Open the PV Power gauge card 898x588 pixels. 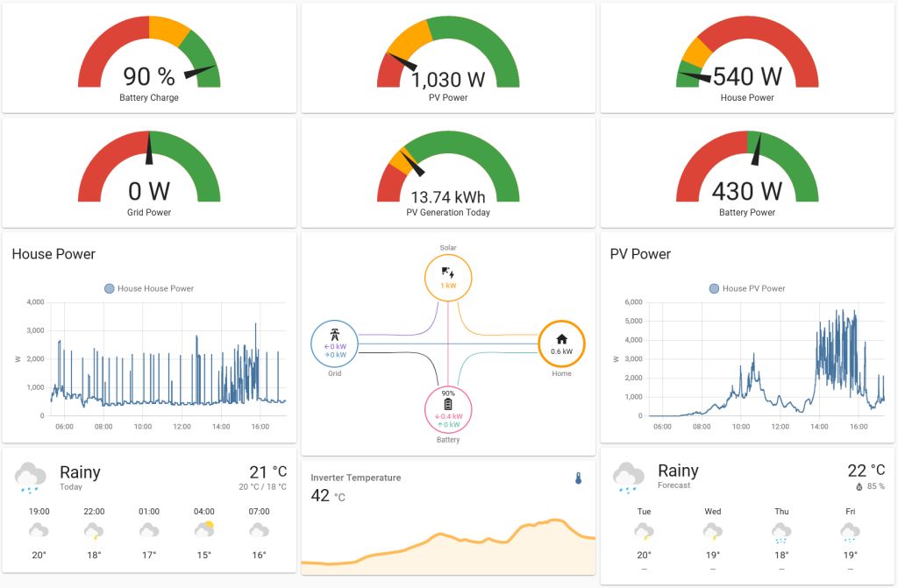[x=448, y=58]
